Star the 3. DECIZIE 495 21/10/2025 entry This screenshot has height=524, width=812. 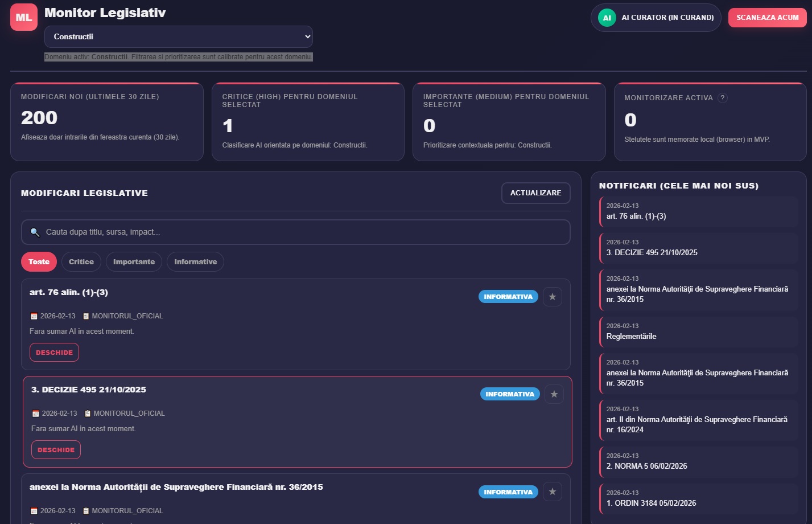tap(554, 394)
